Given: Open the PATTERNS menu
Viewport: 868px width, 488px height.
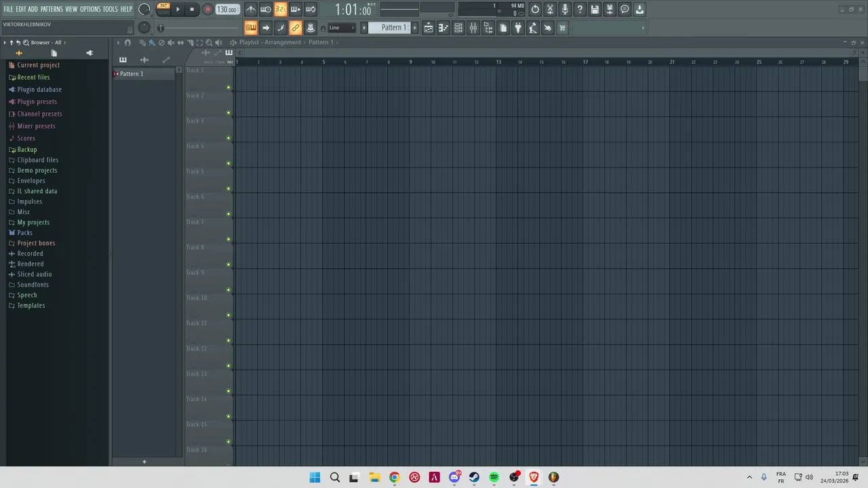Looking at the screenshot, I should click(x=52, y=9).
